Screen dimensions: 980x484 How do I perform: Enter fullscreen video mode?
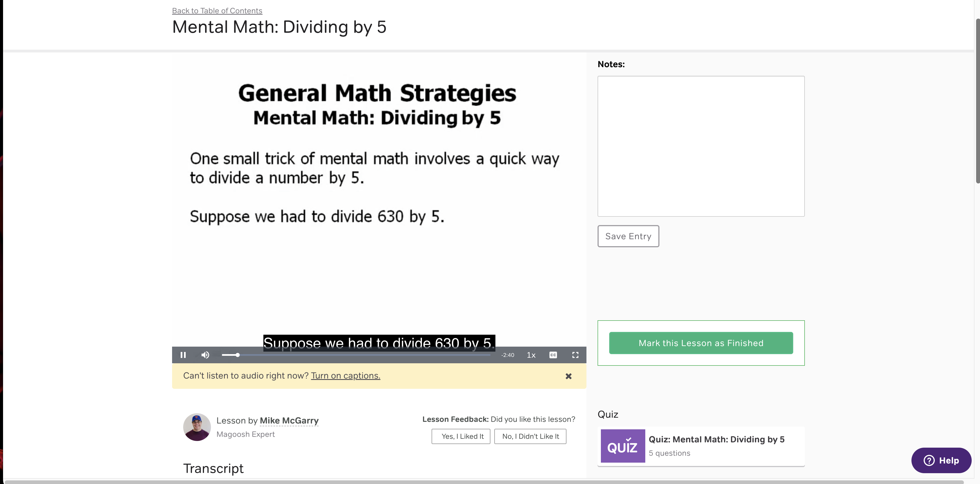coord(575,355)
